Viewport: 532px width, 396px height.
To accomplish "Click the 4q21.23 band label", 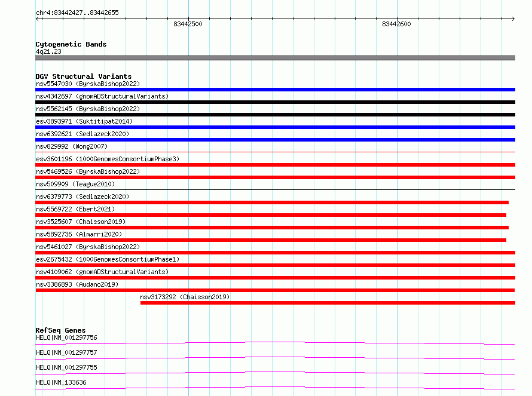I will [x=48, y=51].
